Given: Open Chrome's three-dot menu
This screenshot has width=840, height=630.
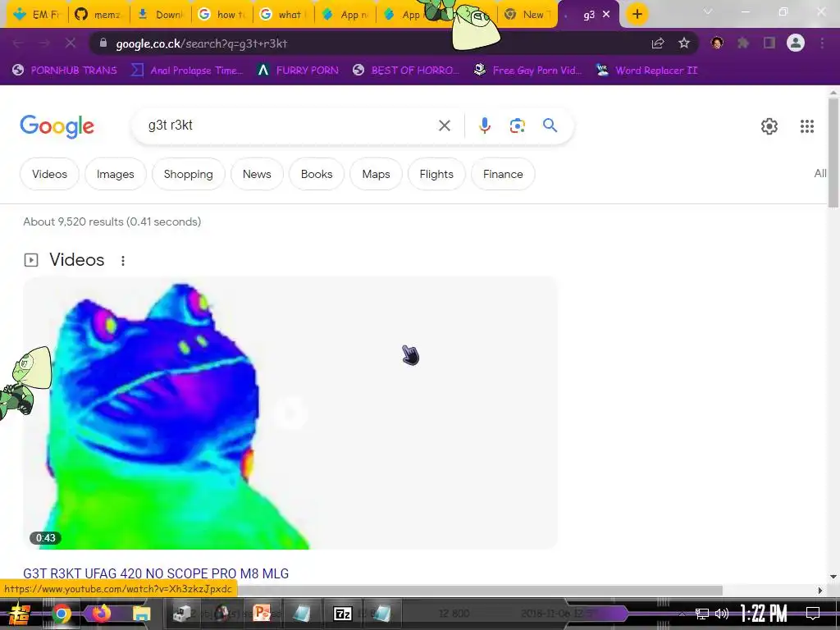Looking at the screenshot, I should [x=822, y=43].
